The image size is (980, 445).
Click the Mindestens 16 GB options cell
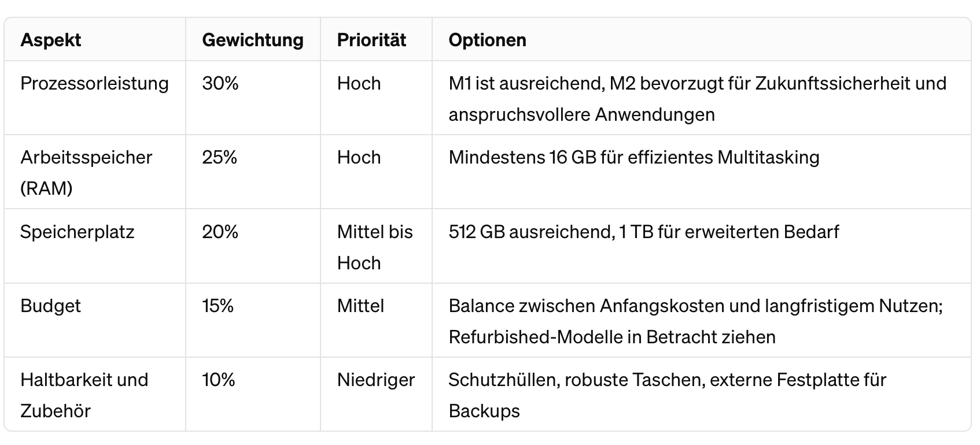click(634, 157)
